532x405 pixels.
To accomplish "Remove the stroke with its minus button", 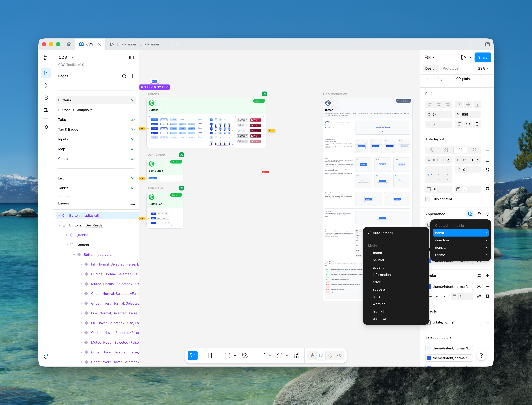I will 487,287.
